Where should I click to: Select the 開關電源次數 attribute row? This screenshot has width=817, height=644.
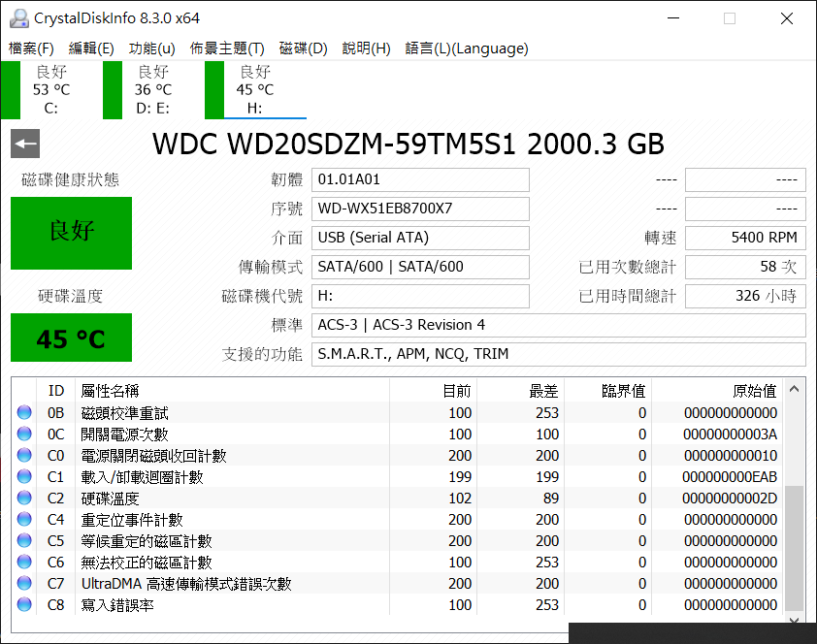397,435
